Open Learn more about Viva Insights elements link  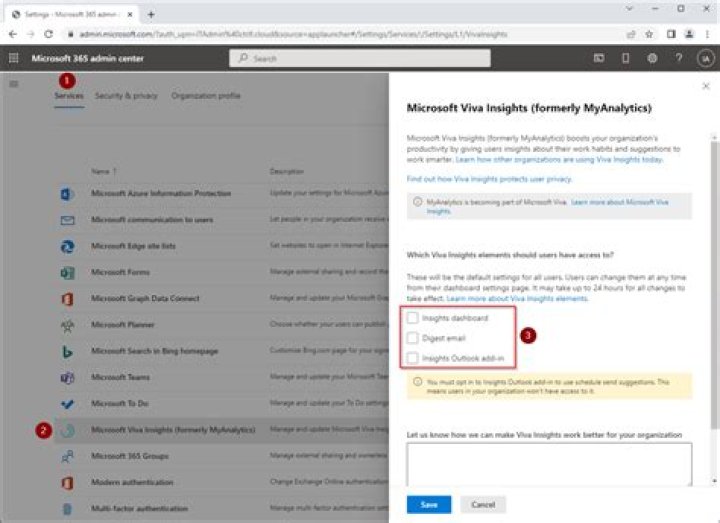pyautogui.click(x=517, y=298)
